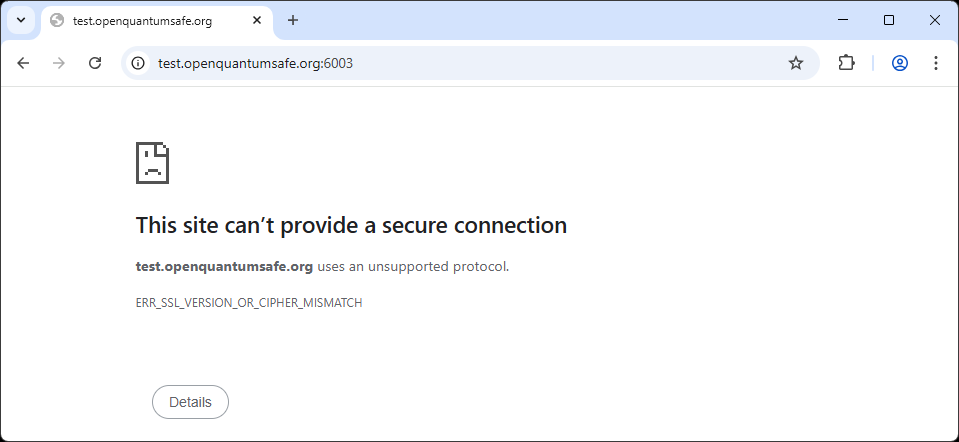
Task: Open the Chrome three-dot menu
Action: [x=936, y=63]
